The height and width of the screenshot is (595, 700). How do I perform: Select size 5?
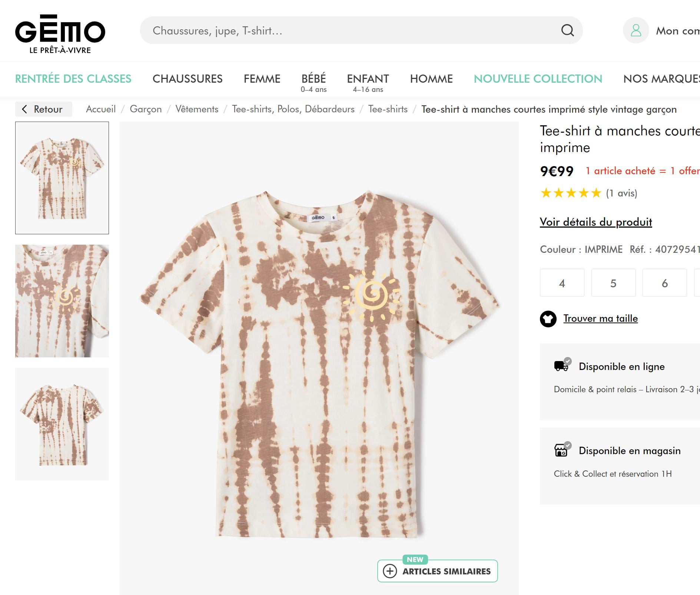[x=613, y=283]
